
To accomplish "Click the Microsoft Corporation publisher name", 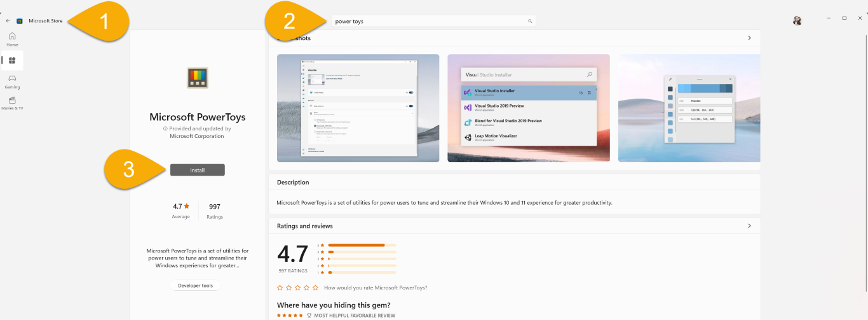I will point(197,136).
